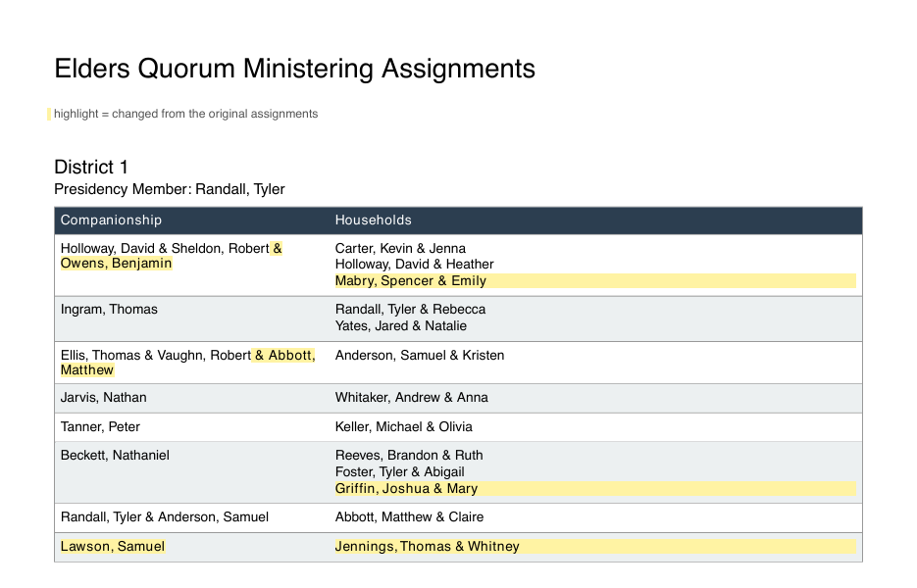
Task: Select the "Holloway, David & Heather" household
Action: tap(415, 265)
